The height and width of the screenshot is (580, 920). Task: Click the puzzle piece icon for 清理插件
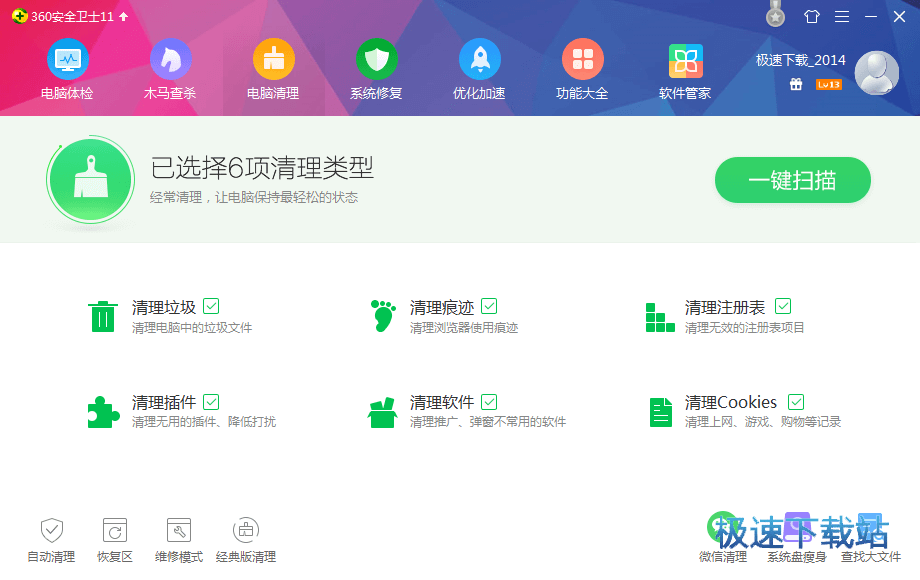pos(103,412)
